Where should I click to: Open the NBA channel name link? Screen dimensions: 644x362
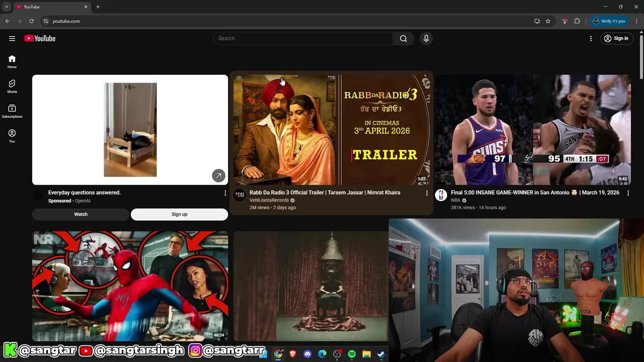(x=456, y=200)
